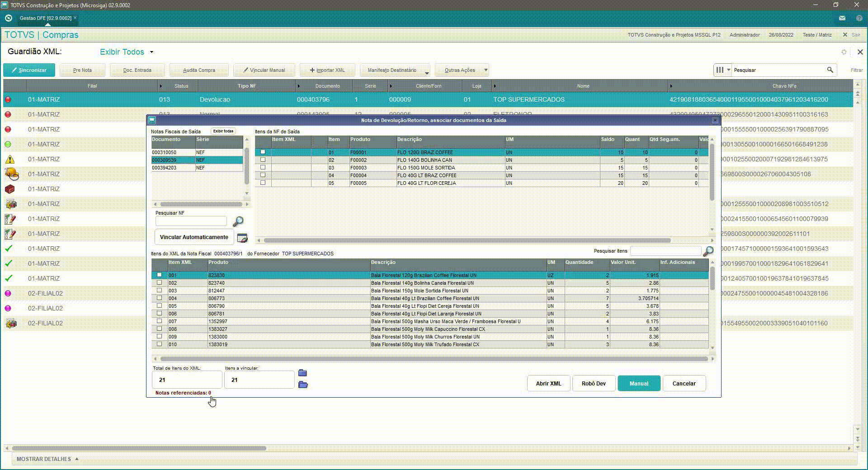Check XML item 006 checkbox
This screenshot has height=470, width=868.
point(159,313)
